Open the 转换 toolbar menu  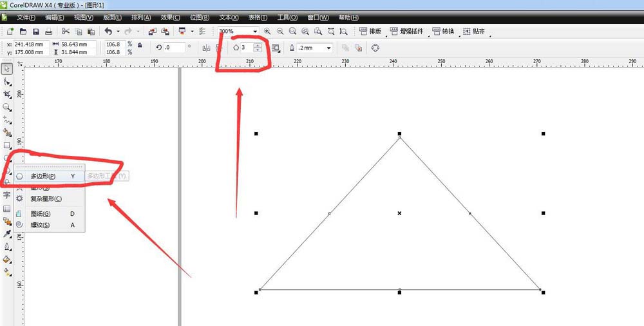(444, 31)
